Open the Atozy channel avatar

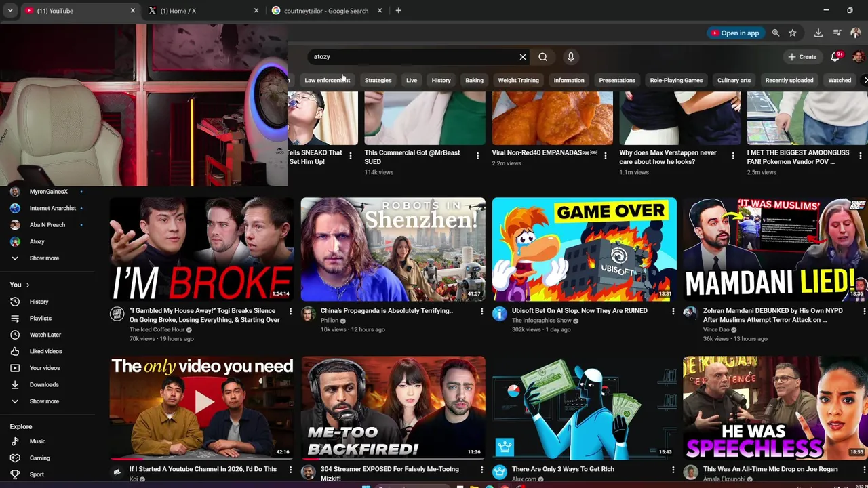[x=15, y=241]
